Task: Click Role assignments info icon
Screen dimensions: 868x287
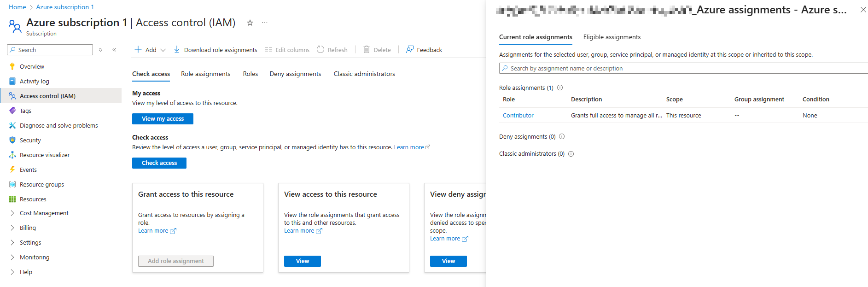Action: 560,88
